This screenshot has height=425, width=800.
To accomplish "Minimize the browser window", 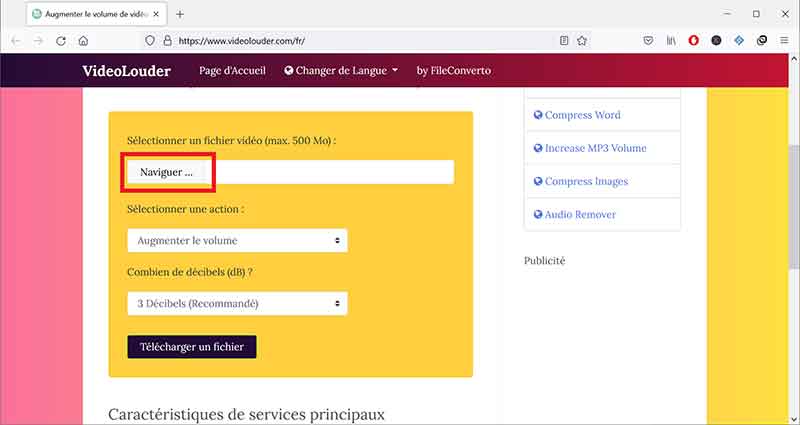I will pyautogui.click(x=728, y=14).
